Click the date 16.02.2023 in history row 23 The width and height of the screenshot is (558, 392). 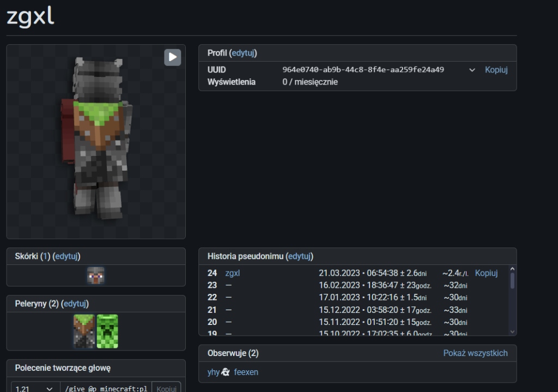click(x=339, y=285)
